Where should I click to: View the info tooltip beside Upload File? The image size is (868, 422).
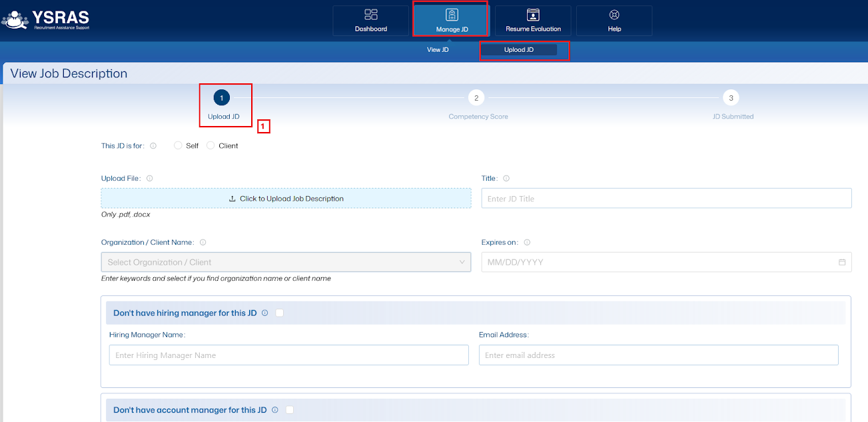click(x=150, y=178)
